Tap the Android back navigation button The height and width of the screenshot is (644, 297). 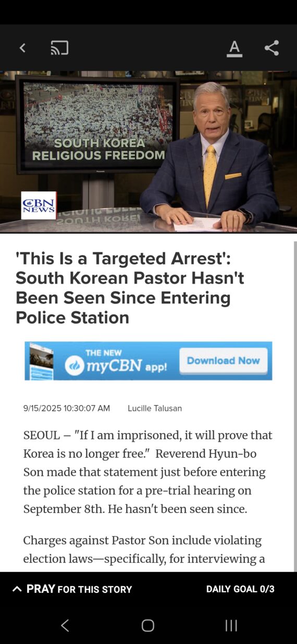click(x=65, y=625)
